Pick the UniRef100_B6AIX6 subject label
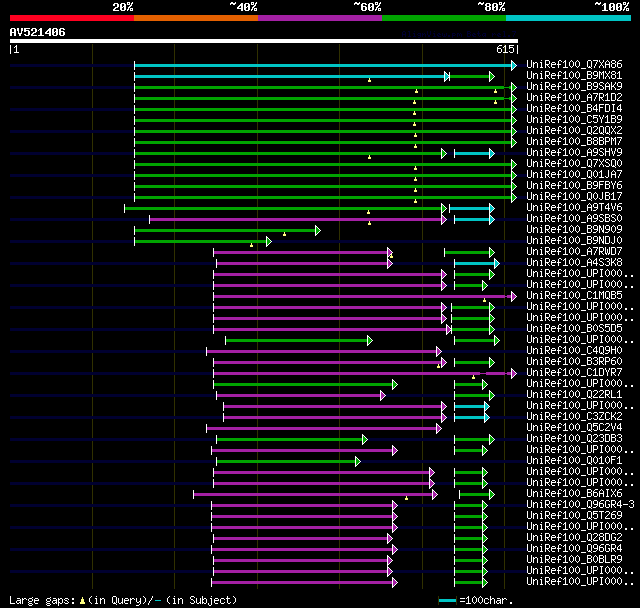Image resolution: width=640 pixels, height=608 pixels. [x=574, y=494]
